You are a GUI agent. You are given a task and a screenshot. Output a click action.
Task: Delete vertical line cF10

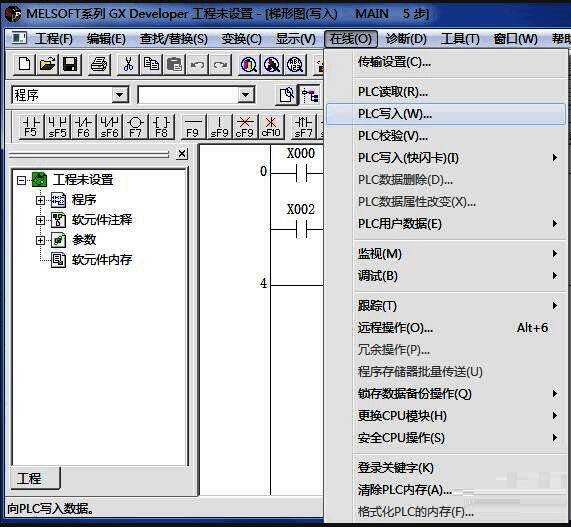pyautogui.click(x=271, y=127)
